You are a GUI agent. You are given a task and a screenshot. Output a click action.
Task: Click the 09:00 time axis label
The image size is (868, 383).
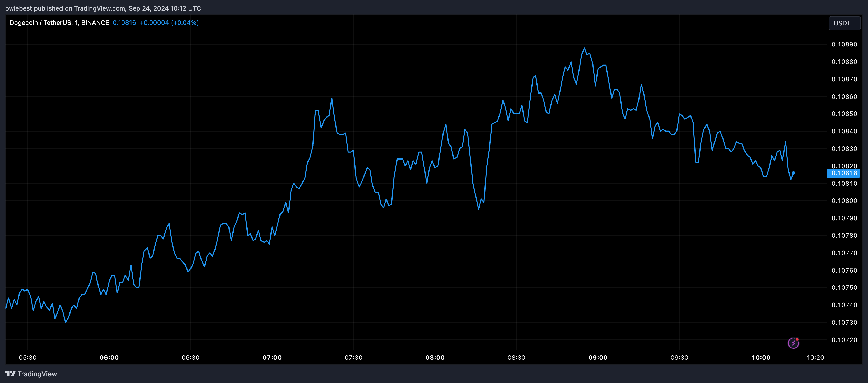(x=598, y=358)
